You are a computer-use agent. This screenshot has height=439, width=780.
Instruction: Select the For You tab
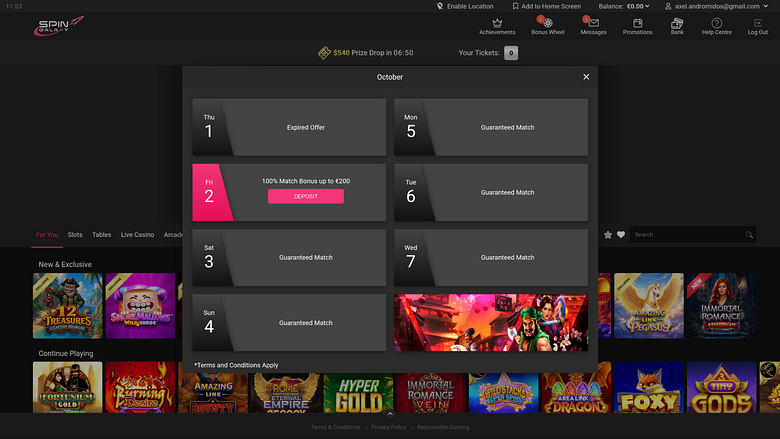[47, 235]
